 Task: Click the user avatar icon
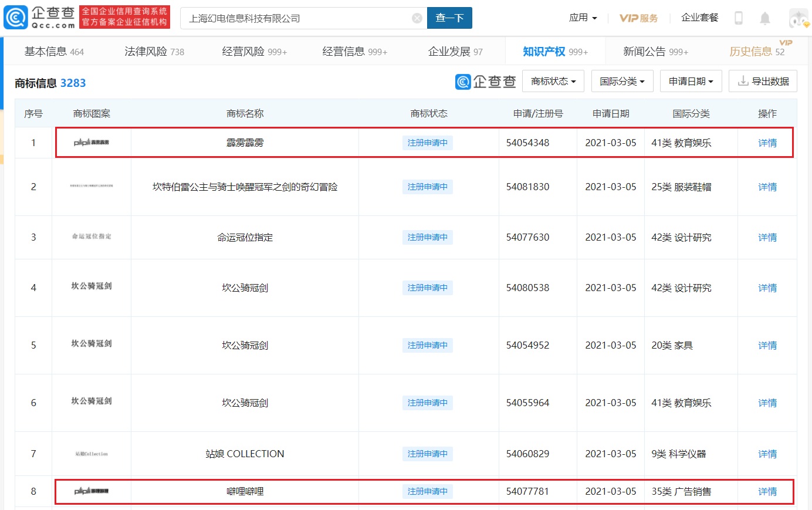point(799,18)
